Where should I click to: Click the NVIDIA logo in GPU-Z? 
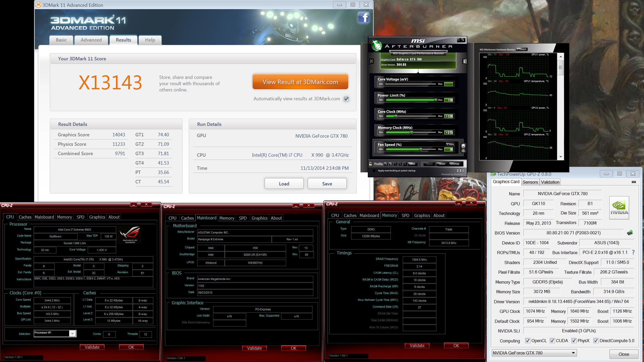click(x=619, y=208)
